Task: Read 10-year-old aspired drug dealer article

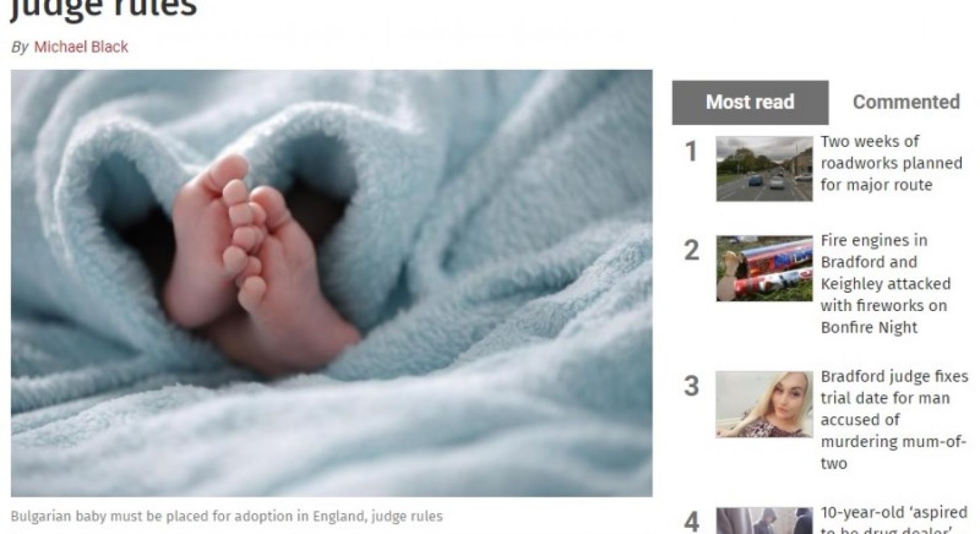Action: click(893, 519)
